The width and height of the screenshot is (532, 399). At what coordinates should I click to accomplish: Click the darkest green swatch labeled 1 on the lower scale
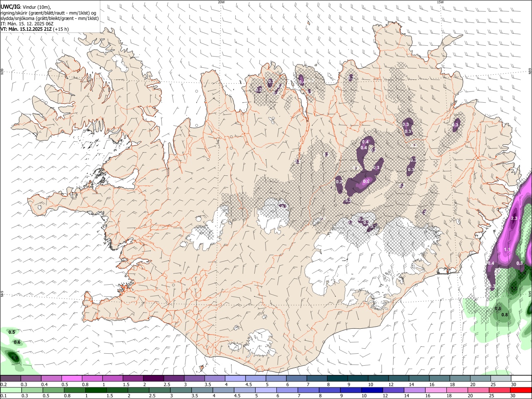tap(96, 390)
